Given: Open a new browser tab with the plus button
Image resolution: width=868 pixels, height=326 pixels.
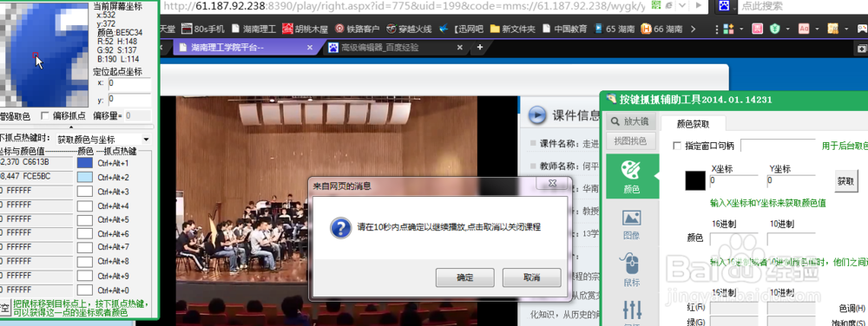Looking at the screenshot, I should 480,48.
